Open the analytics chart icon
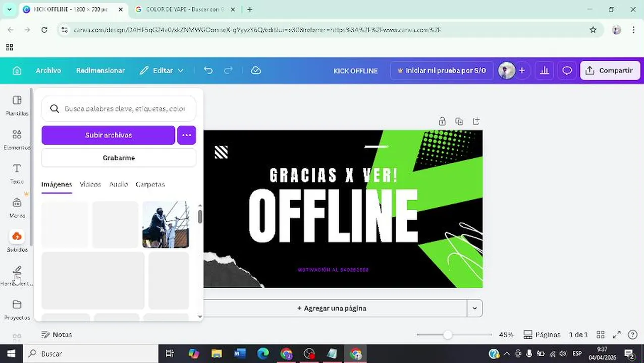This screenshot has width=644, height=363. pyautogui.click(x=545, y=71)
